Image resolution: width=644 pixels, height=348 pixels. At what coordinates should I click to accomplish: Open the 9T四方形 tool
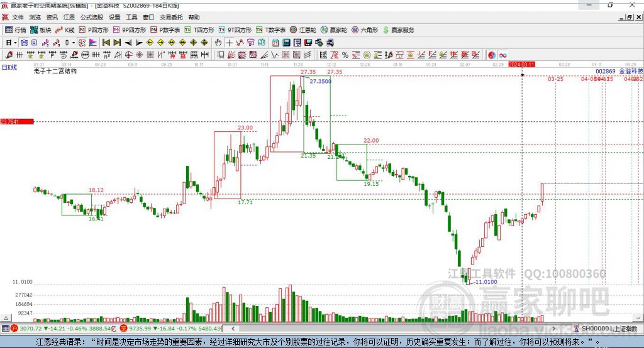click(x=235, y=30)
